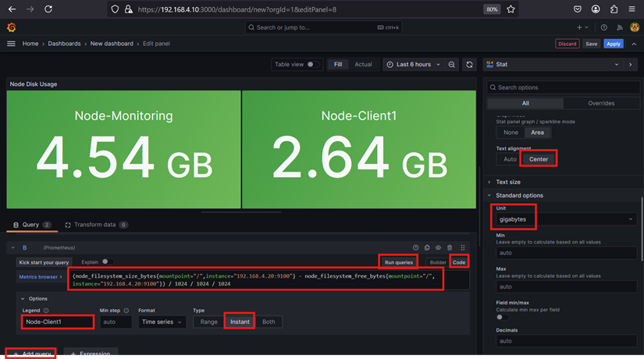Click the Discard button

click(568, 44)
